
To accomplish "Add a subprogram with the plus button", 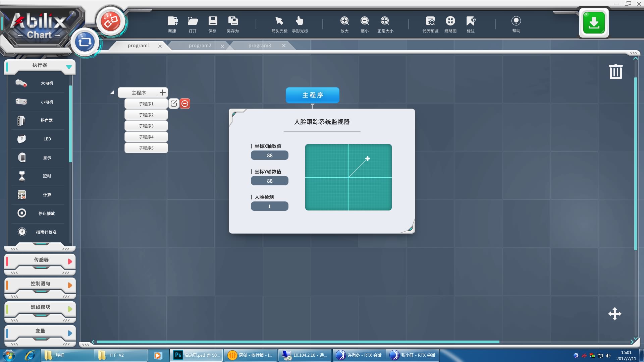I will (x=163, y=93).
